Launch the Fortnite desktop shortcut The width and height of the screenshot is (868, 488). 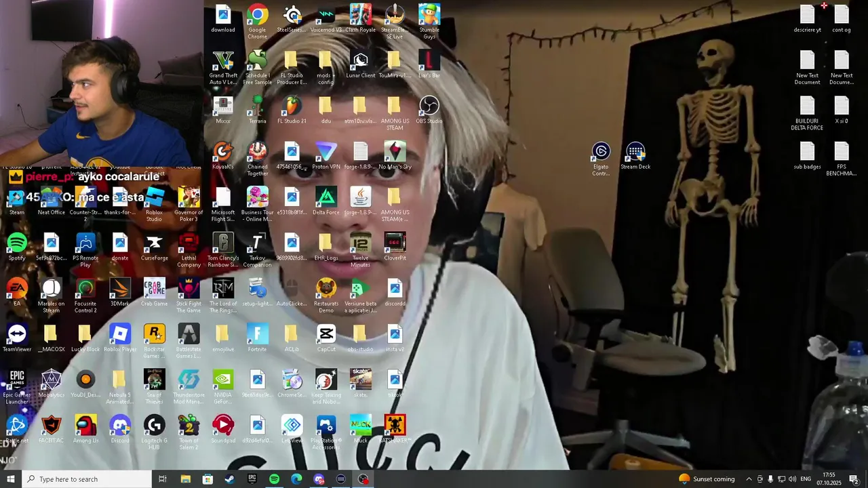257,338
